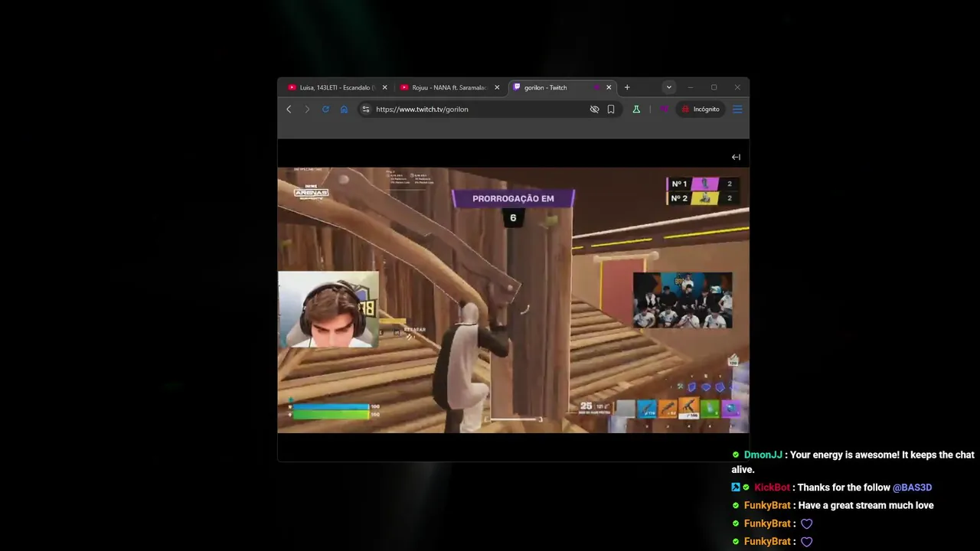The width and height of the screenshot is (980, 551).
Task: Click the Incógnito profile button
Action: (x=701, y=109)
